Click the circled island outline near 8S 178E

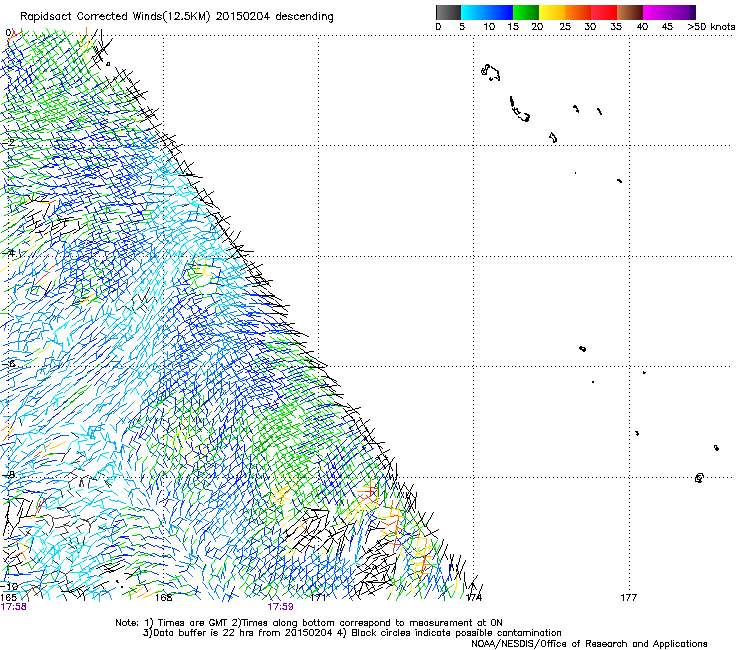point(699,478)
